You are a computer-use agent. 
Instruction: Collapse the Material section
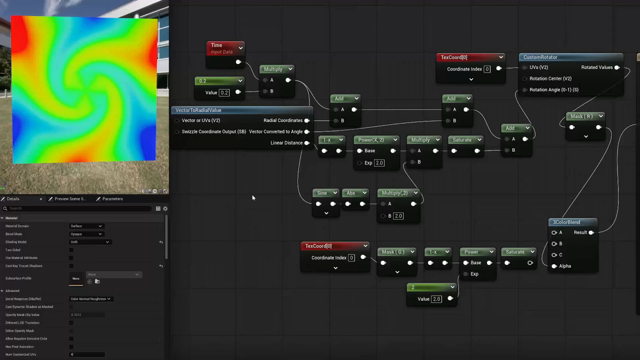click(2, 218)
